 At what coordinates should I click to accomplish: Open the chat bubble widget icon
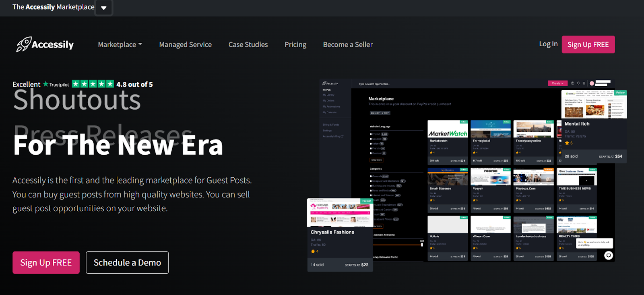pyautogui.click(x=609, y=255)
